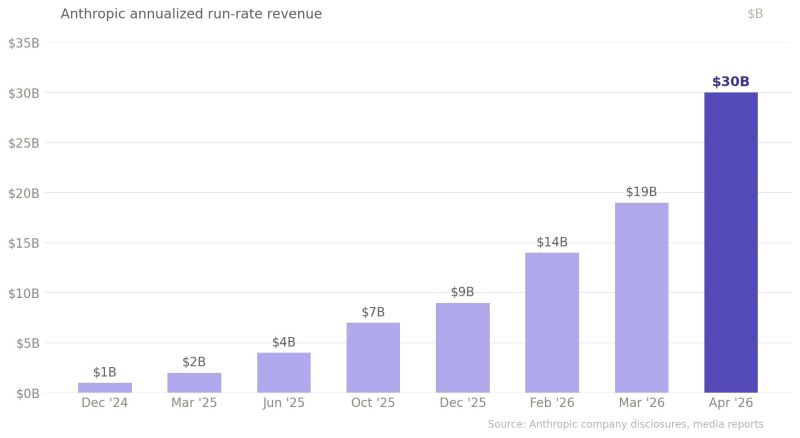Viewport: 800px width, 438px height.
Task: Click the '$25B' y-axis label
Action: [x=24, y=143]
